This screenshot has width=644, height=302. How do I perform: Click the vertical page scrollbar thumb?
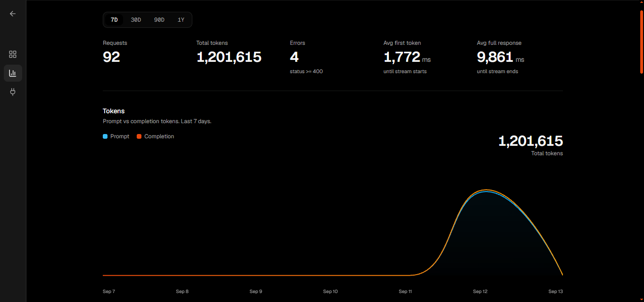click(x=642, y=42)
